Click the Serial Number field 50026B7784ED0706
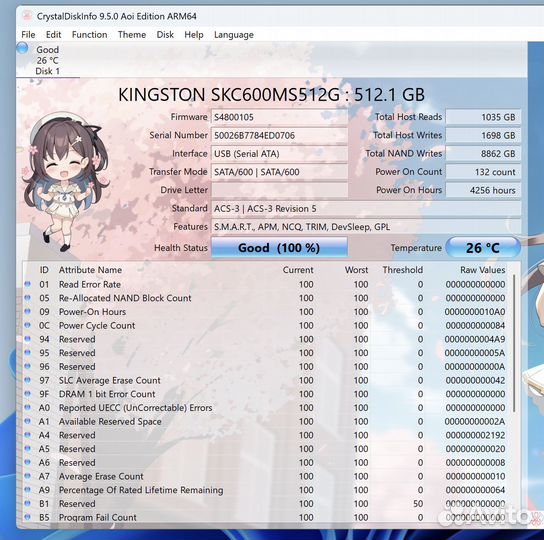 (279, 135)
